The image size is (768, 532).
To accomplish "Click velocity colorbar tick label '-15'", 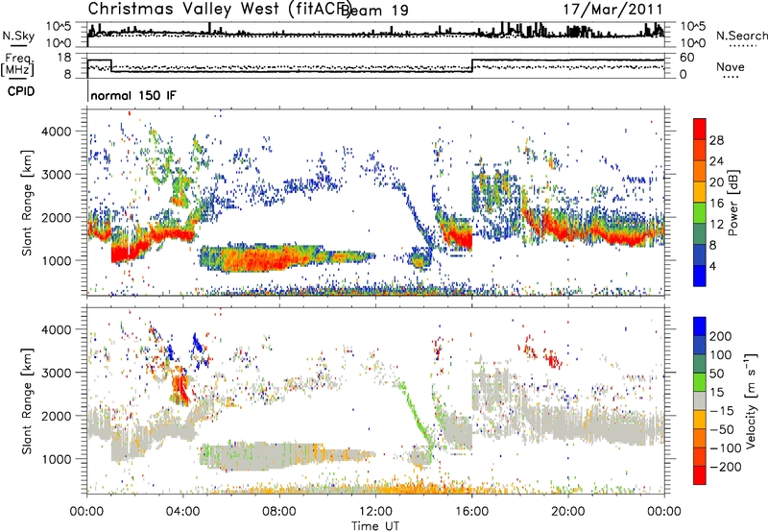I will [722, 410].
